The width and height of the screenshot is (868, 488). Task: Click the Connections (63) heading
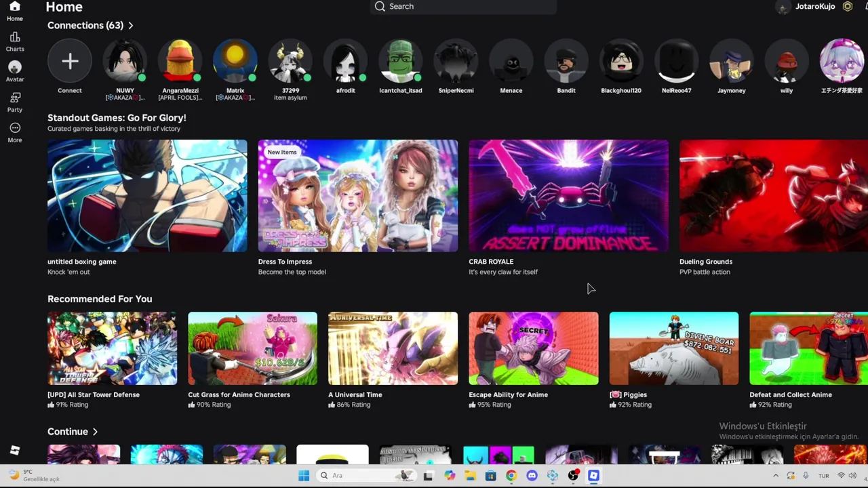pos(85,26)
